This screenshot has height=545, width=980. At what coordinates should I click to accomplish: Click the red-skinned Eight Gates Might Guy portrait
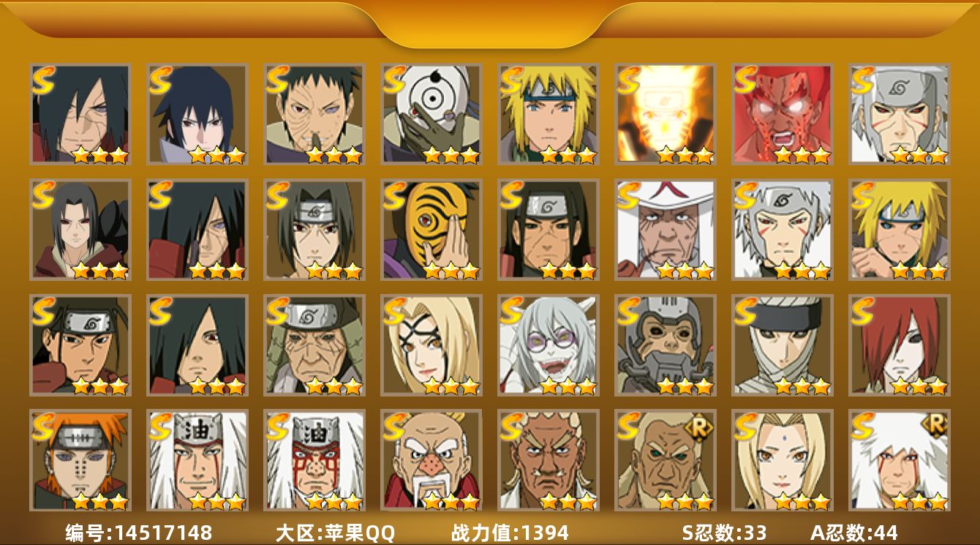pyautogui.click(x=782, y=114)
